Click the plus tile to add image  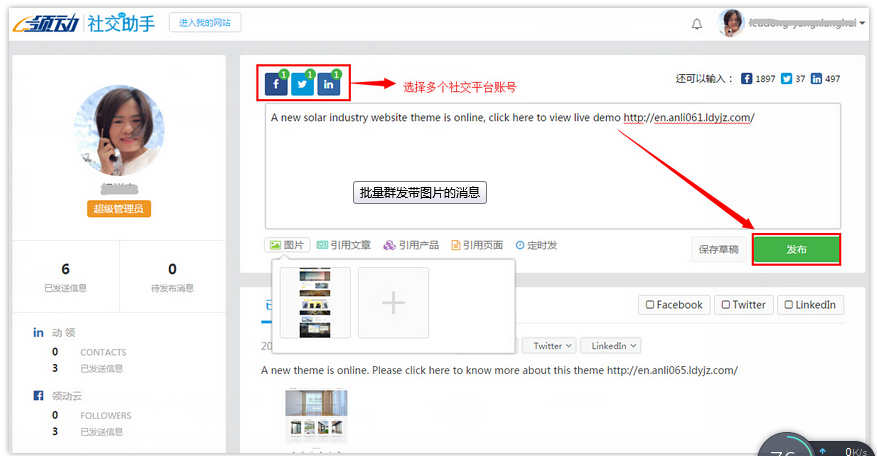click(393, 303)
